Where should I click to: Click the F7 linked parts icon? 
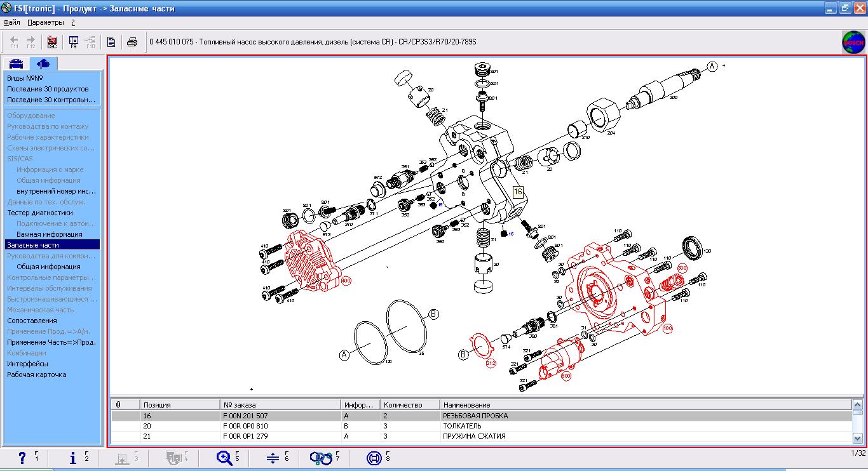[x=321, y=458]
